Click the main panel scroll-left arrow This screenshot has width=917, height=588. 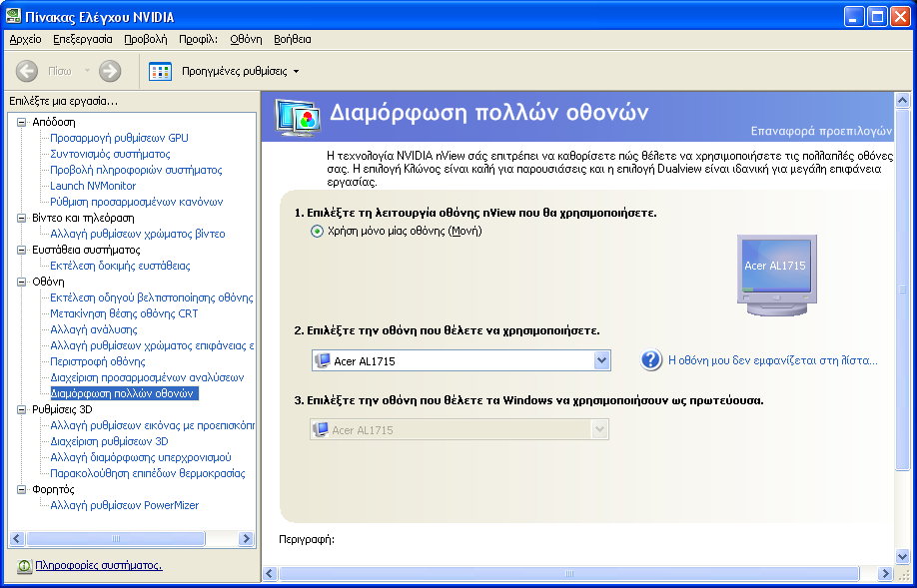[270, 574]
